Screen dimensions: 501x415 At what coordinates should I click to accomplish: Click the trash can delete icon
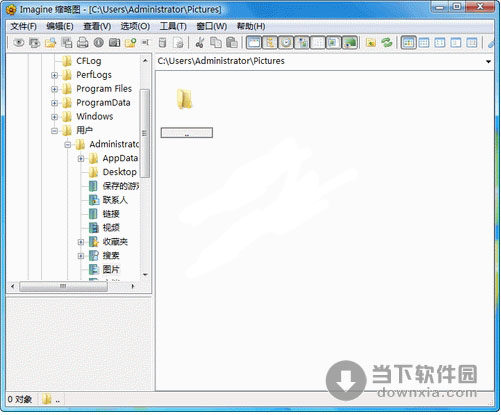click(162, 42)
